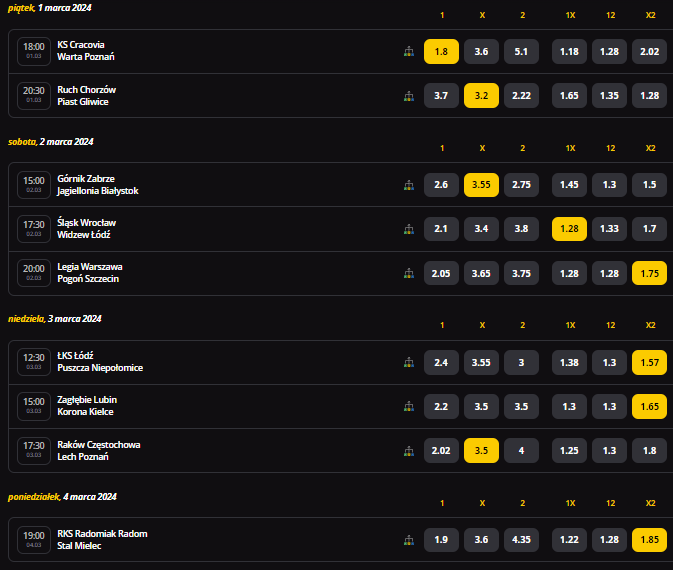Screen dimensions: 673x570
Task: Open statistics icon for ŁKS Łódź match
Action: tap(409, 362)
